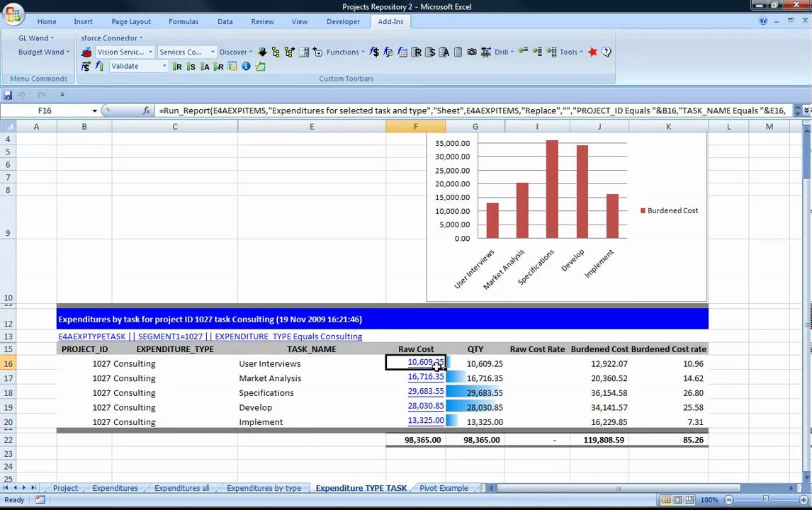Click the green arrow R icon next to Validate
Image resolution: width=812 pixels, height=510 pixels.
tap(177, 67)
